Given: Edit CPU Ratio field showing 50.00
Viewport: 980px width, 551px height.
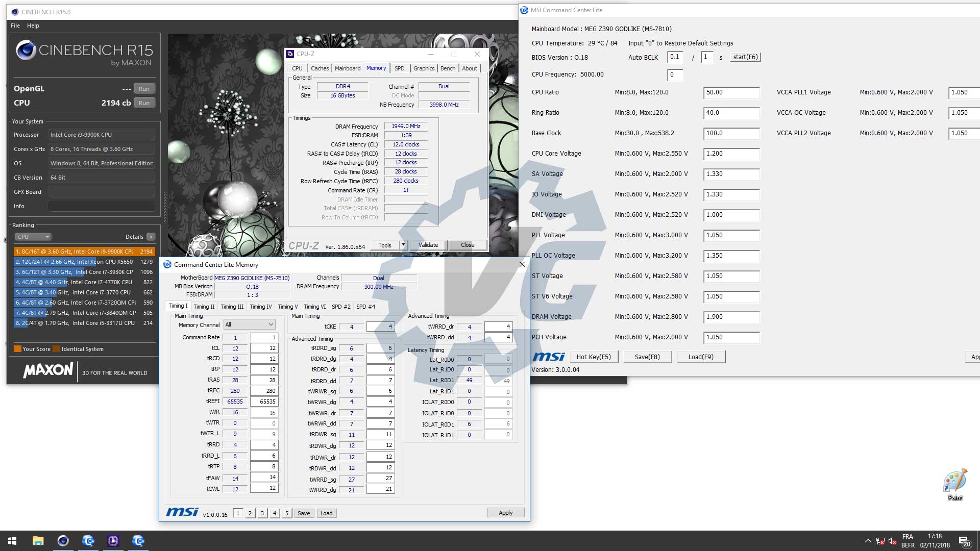Looking at the screenshot, I should (x=731, y=93).
